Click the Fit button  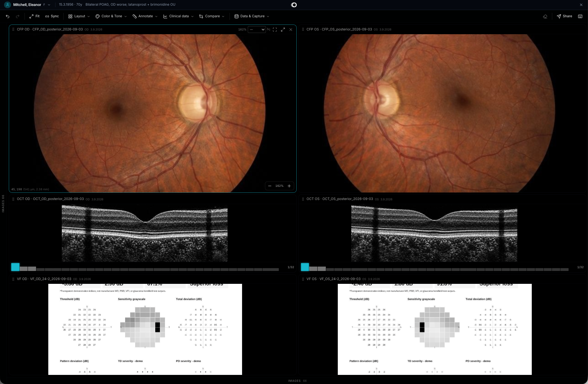pyautogui.click(x=34, y=16)
